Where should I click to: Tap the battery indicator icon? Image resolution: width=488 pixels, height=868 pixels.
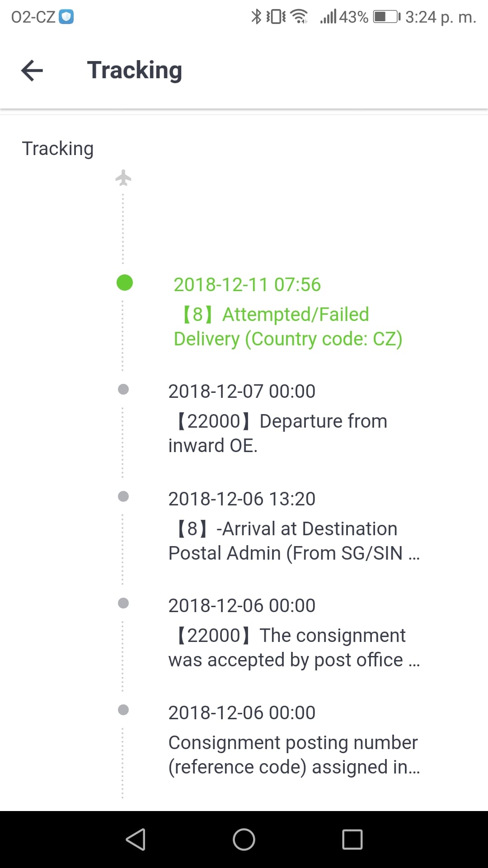pyautogui.click(x=386, y=17)
